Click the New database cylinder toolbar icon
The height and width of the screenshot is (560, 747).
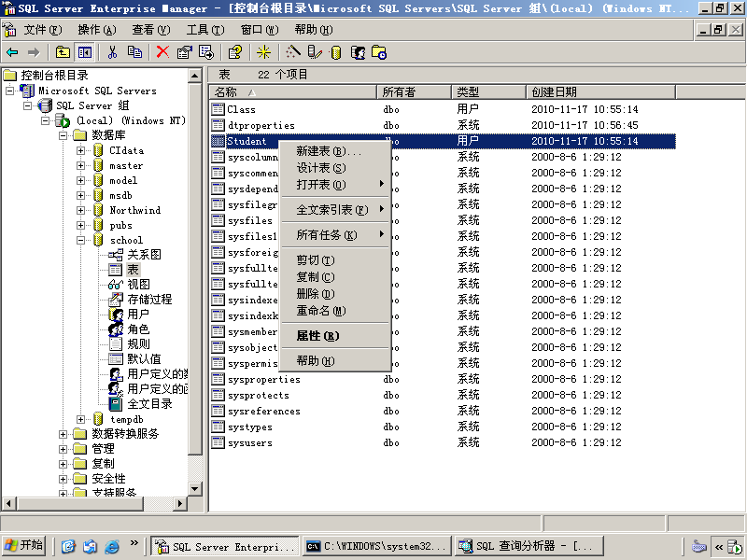pyautogui.click(x=336, y=52)
